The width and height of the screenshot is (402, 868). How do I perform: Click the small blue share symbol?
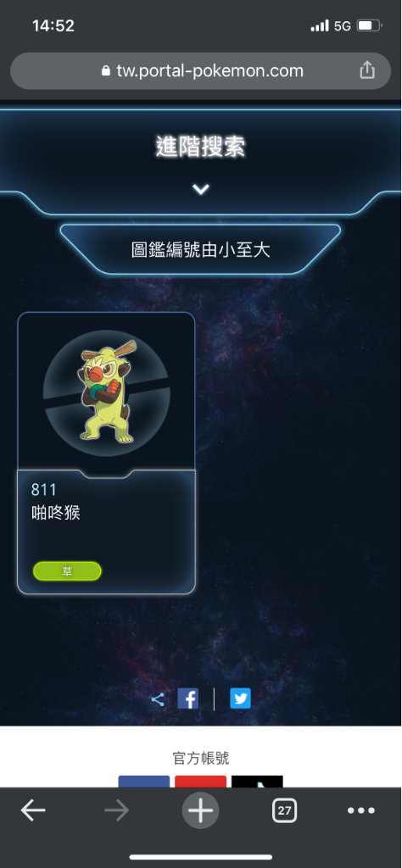click(158, 699)
